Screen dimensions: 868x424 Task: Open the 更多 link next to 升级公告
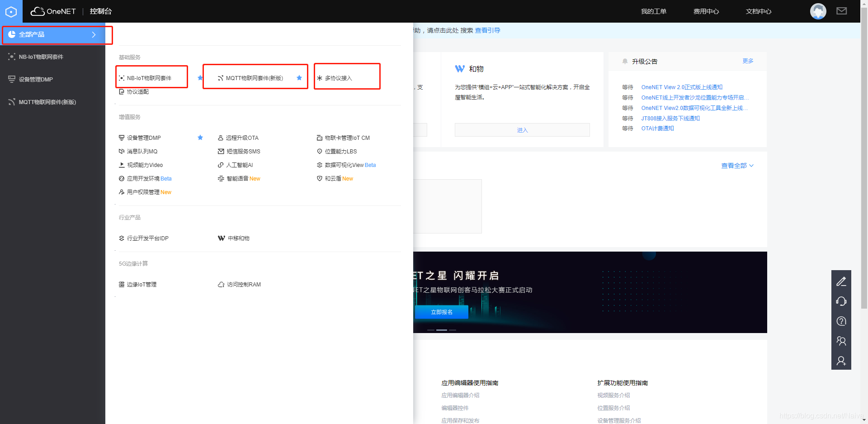click(x=747, y=61)
